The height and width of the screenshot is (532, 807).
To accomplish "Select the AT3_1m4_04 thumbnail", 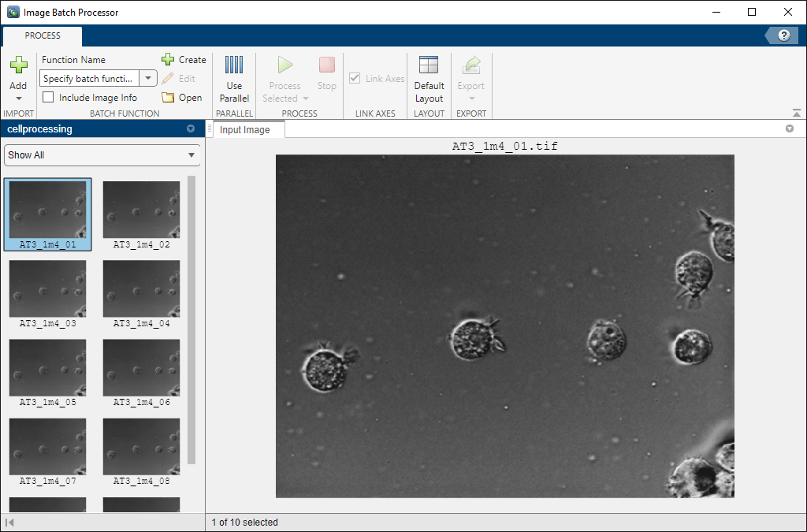I will [141, 288].
